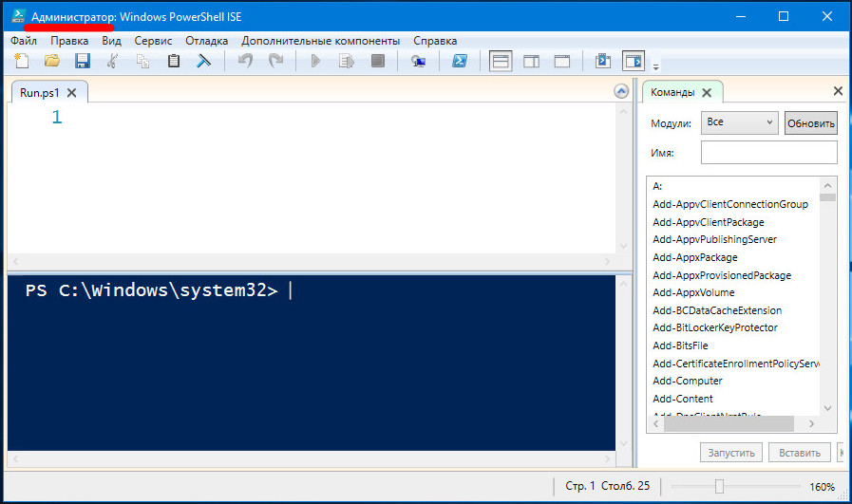852x504 pixels.
Task: Open the Правка menu
Action: (x=69, y=41)
